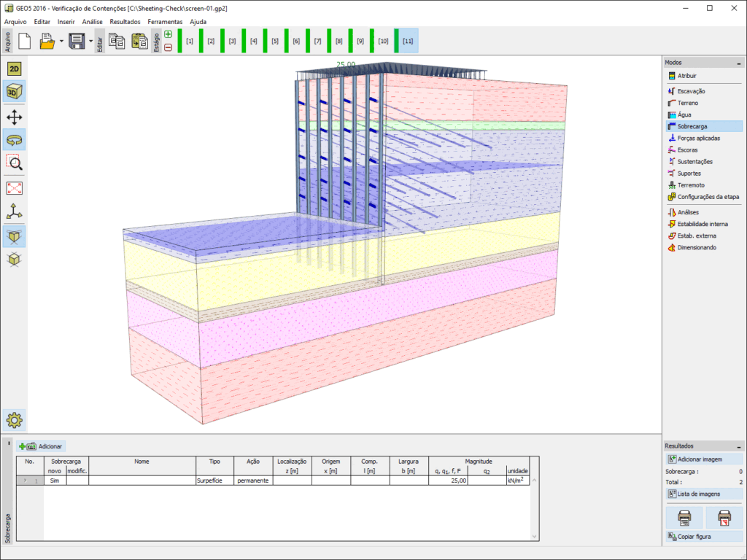Click the paste data icon in Editar toolbar
Image resolution: width=747 pixels, height=560 pixels.
pyautogui.click(x=139, y=41)
